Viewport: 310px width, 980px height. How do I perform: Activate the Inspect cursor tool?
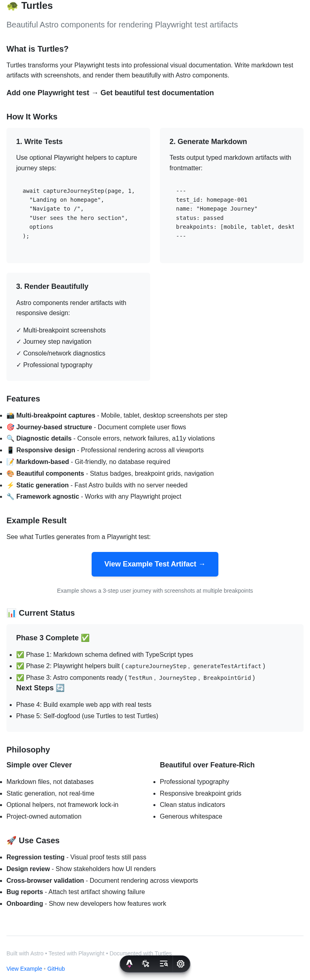[146, 963]
